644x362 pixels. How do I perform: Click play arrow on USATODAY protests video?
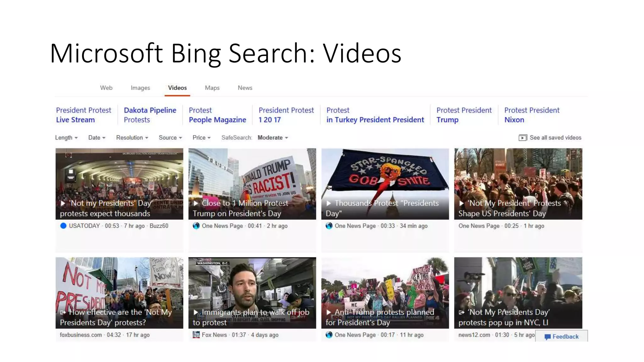click(x=63, y=203)
